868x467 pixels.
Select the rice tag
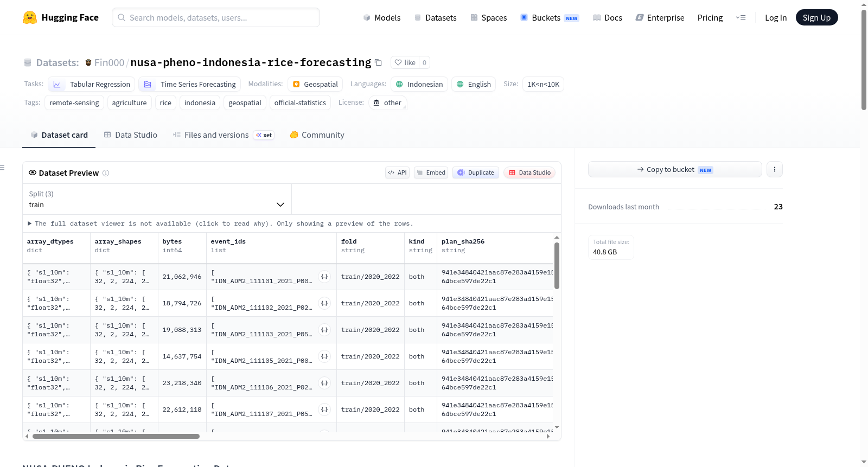point(165,103)
